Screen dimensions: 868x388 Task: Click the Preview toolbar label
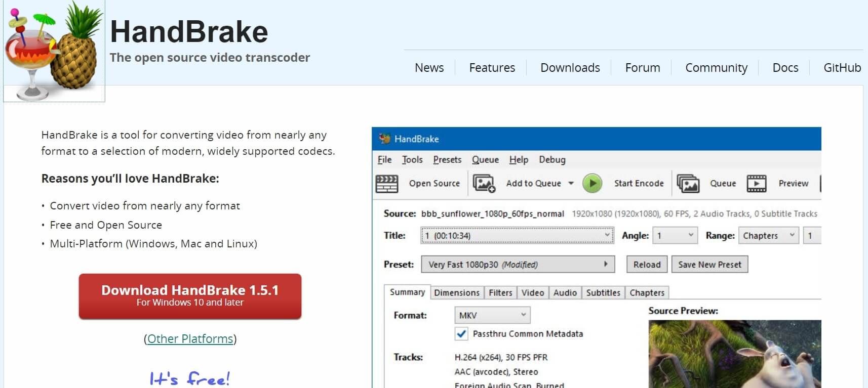793,184
